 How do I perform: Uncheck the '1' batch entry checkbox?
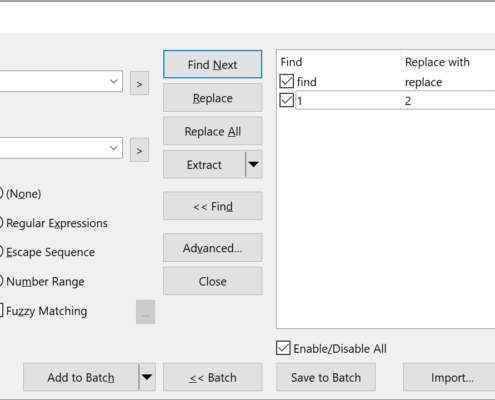click(287, 100)
